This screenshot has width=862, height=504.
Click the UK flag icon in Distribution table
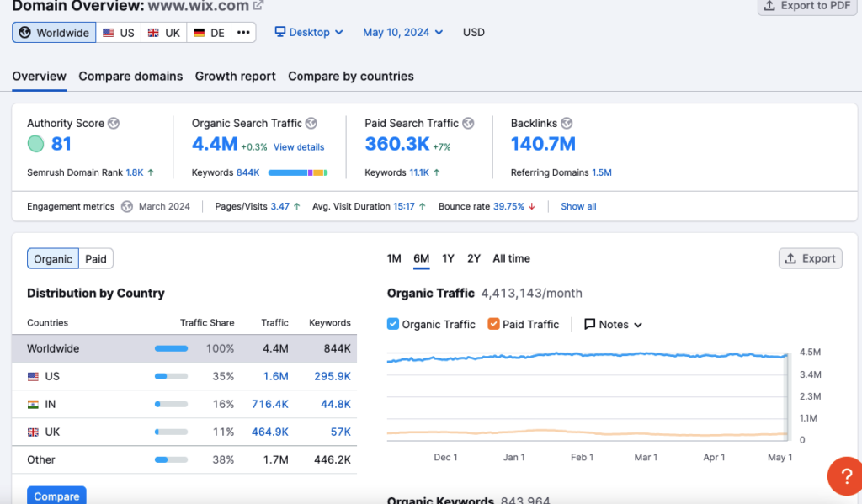[x=33, y=432]
